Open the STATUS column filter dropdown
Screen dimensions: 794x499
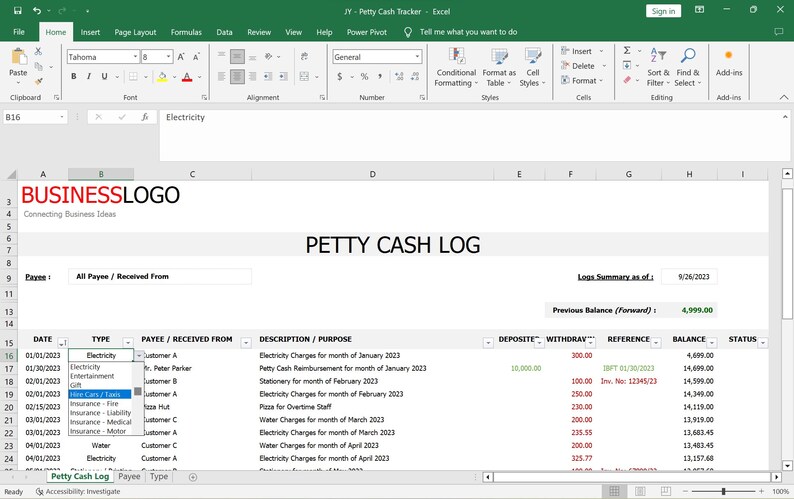(763, 343)
